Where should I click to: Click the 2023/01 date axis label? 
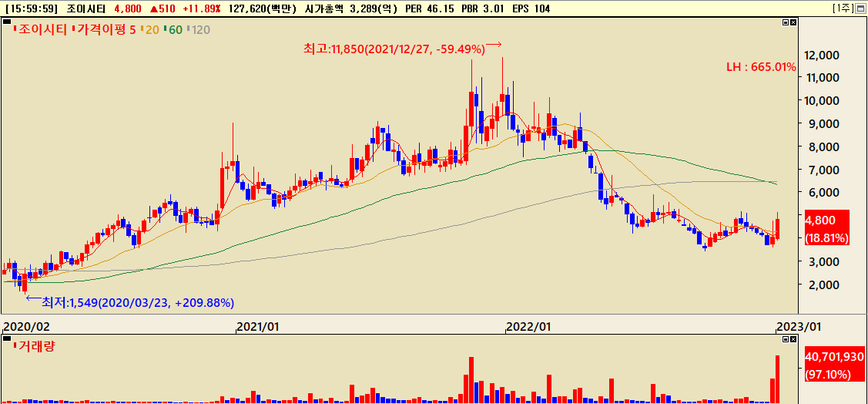click(x=798, y=327)
